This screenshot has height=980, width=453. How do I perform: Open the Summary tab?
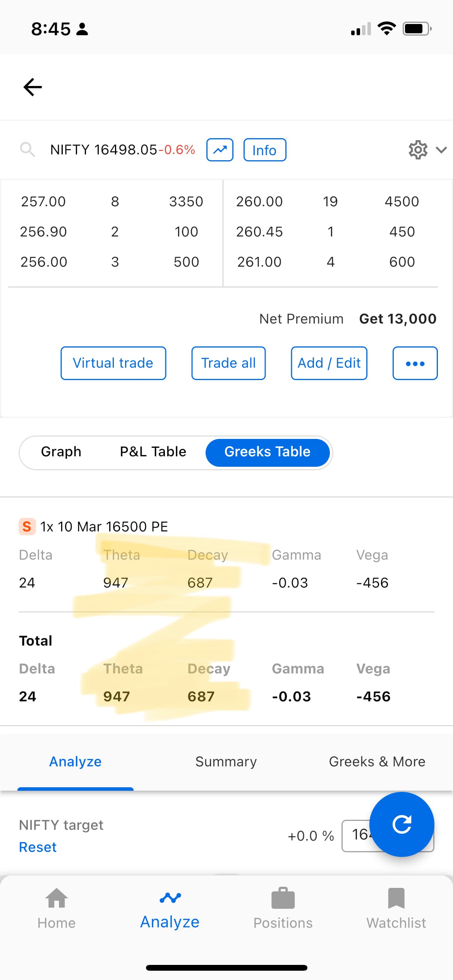(226, 762)
